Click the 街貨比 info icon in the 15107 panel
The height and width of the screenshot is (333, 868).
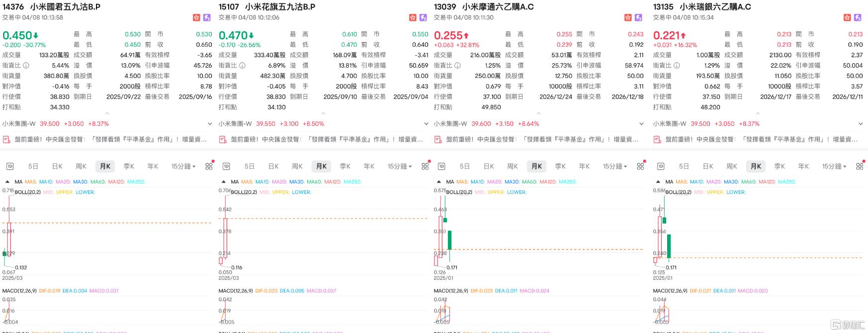coord(242,66)
